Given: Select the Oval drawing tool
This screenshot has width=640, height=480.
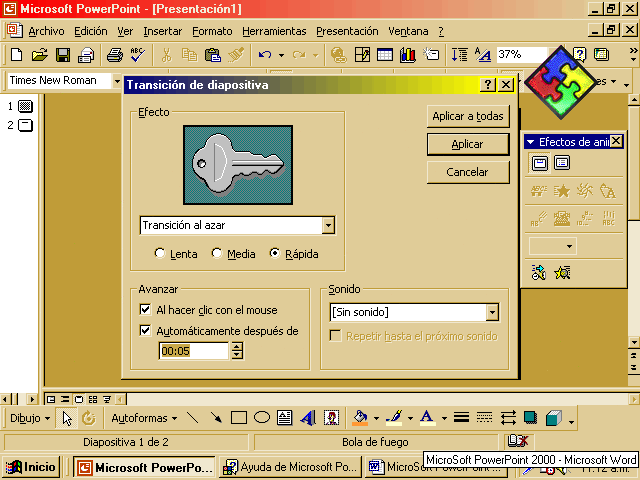Looking at the screenshot, I should (262, 418).
